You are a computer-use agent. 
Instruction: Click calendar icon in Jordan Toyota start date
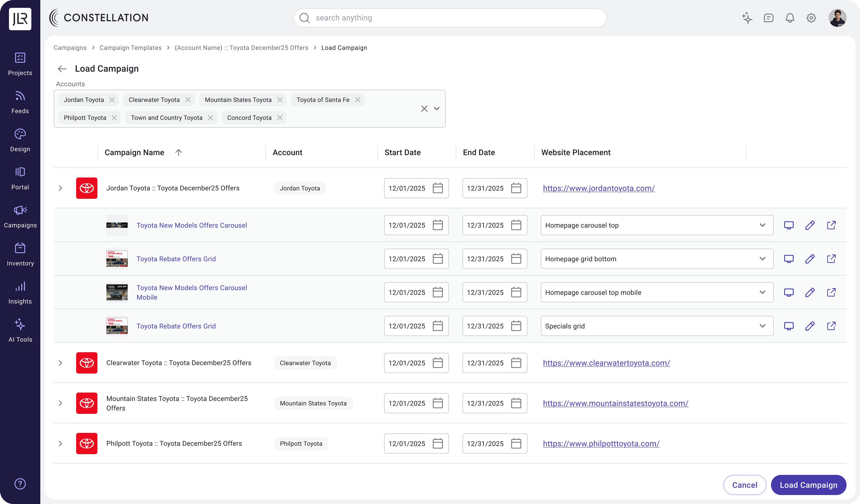tap(438, 188)
